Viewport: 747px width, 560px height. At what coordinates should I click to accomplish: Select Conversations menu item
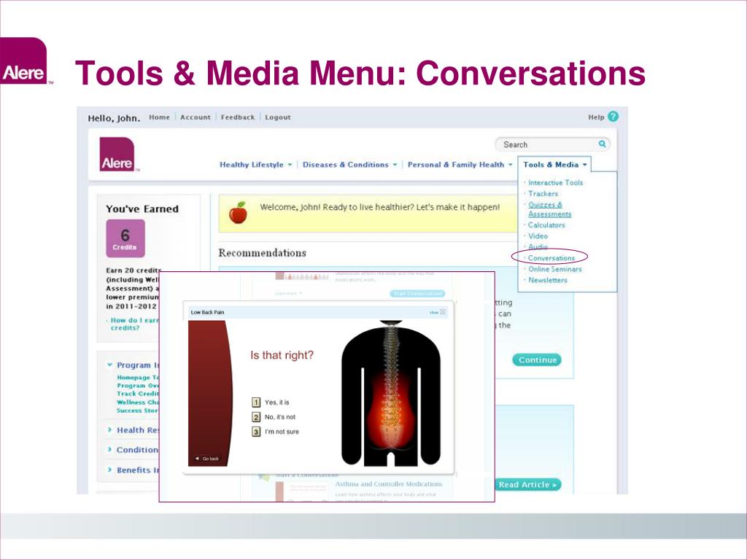click(551, 258)
